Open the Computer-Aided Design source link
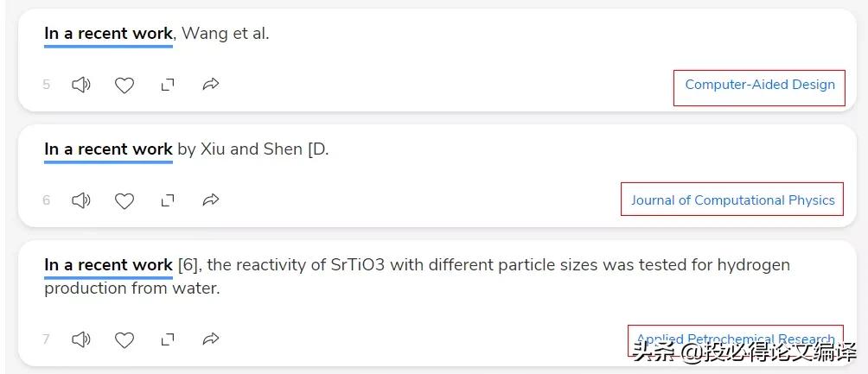This screenshot has width=868, height=374. 759,85
